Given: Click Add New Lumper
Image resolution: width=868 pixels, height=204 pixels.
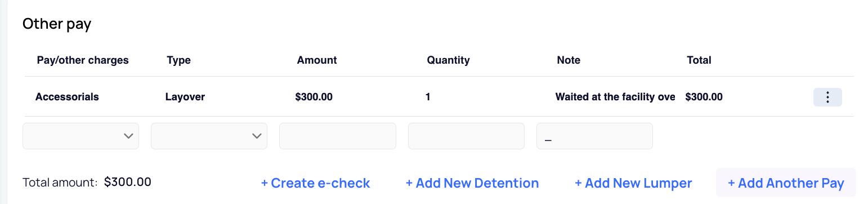Looking at the screenshot, I should pyautogui.click(x=633, y=183).
